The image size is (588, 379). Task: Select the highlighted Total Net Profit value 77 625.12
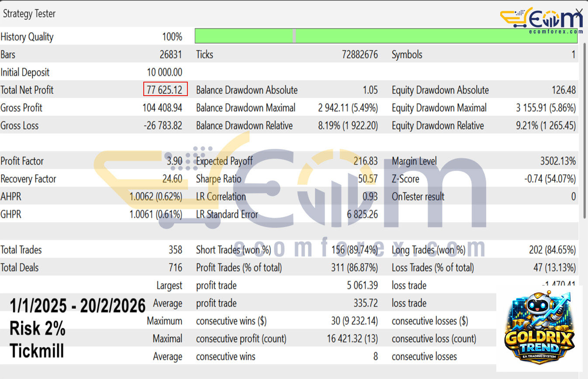(x=166, y=90)
